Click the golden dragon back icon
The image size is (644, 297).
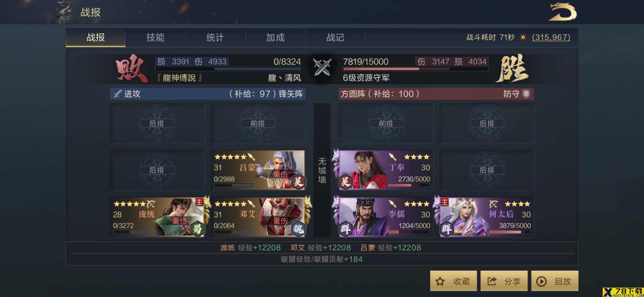(x=563, y=12)
